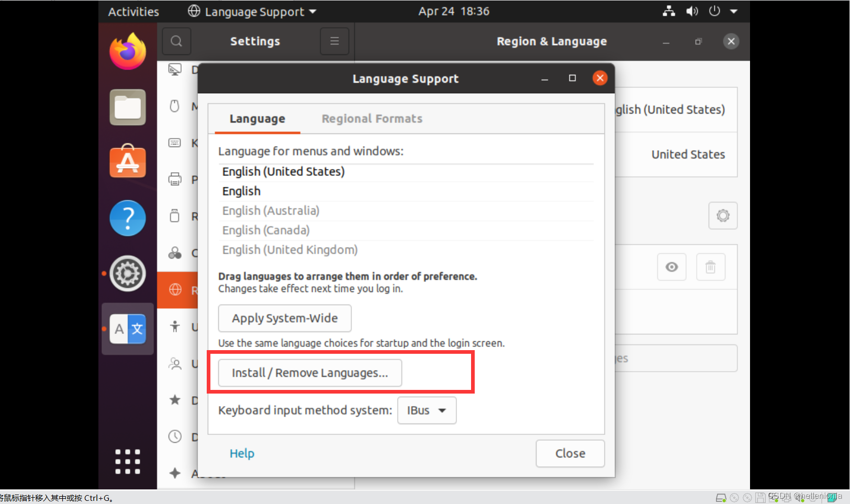Click Install / Remove Languages
The height and width of the screenshot is (504, 850).
(309, 373)
